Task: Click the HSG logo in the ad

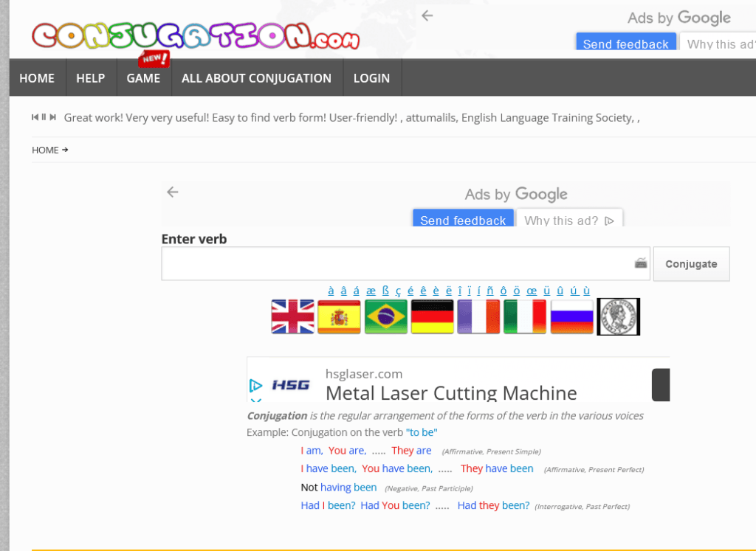Action: click(291, 385)
